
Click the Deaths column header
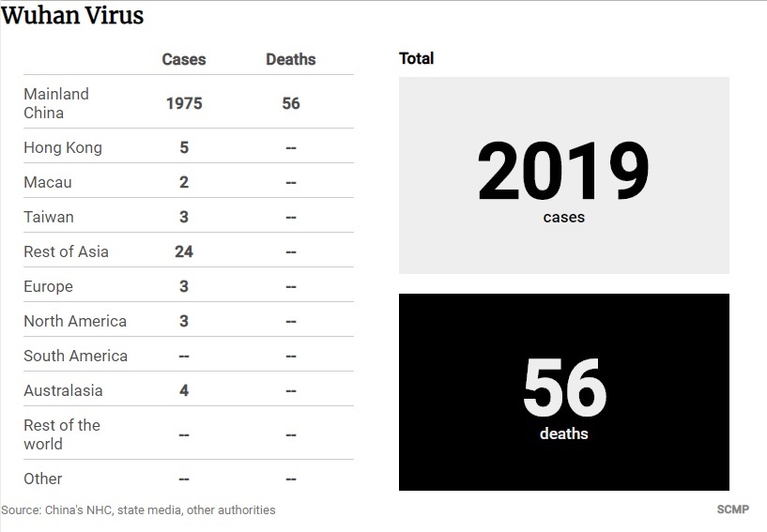pyautogui.click(x=291, y=59)
